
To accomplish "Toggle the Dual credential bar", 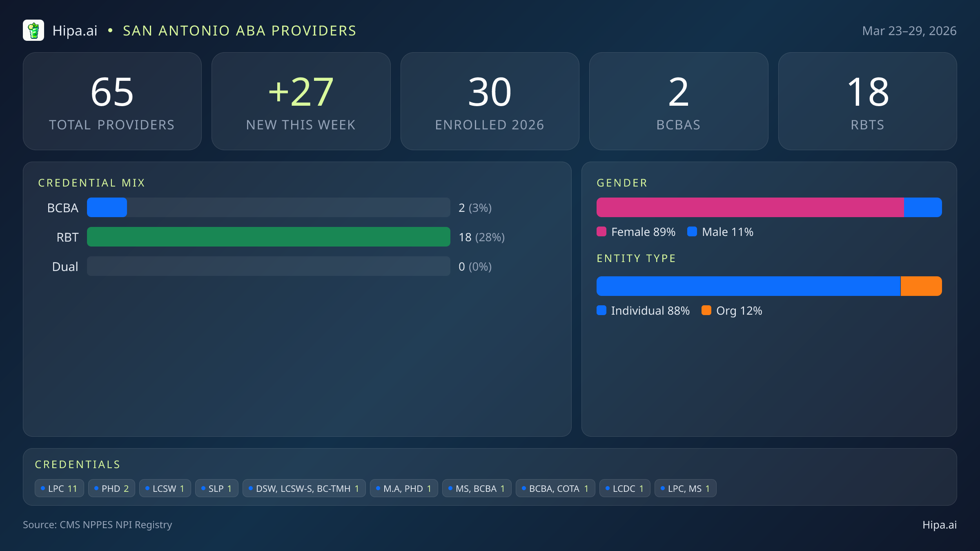I will 269,266.
